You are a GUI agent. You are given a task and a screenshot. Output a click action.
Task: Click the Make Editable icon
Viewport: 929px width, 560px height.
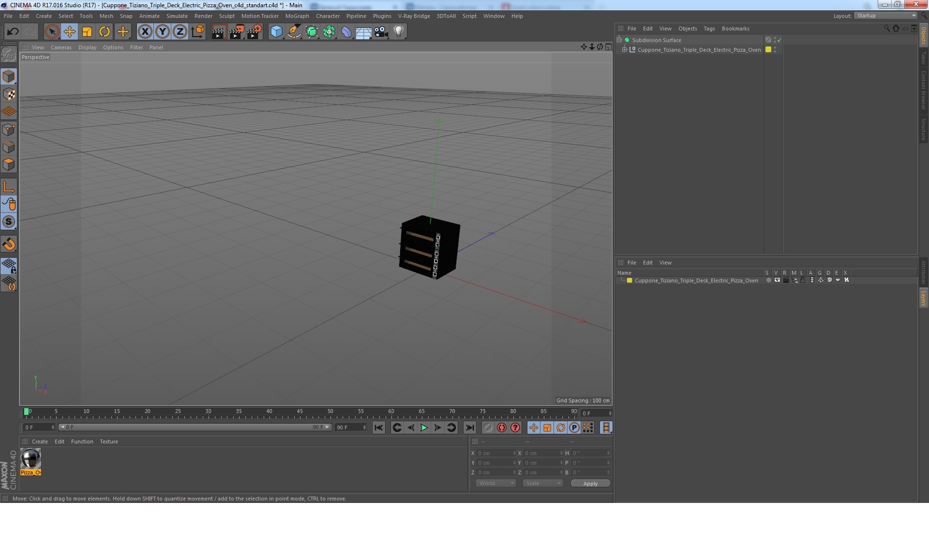point(9,54)
